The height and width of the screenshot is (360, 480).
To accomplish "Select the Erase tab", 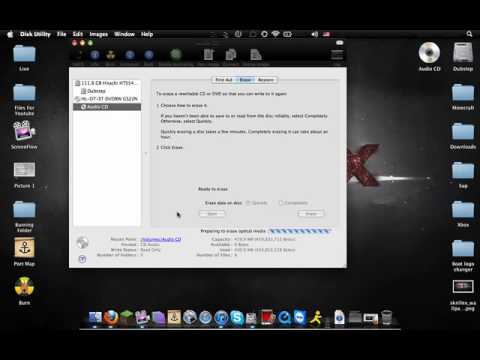I will (245, 80).
